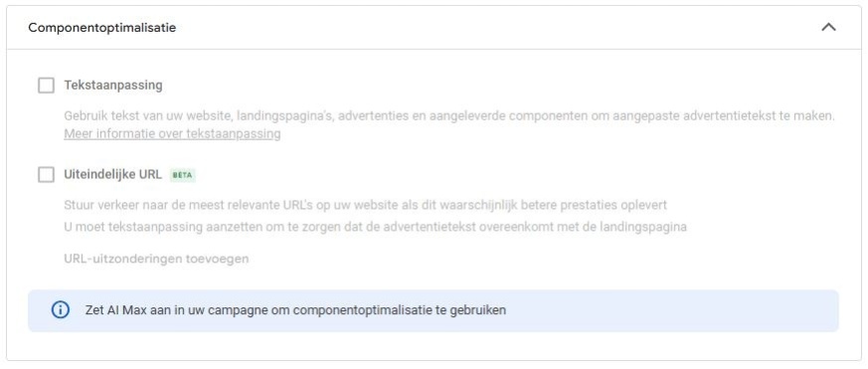Enable the Tekstaanpassing checkbox

[46, 86]
